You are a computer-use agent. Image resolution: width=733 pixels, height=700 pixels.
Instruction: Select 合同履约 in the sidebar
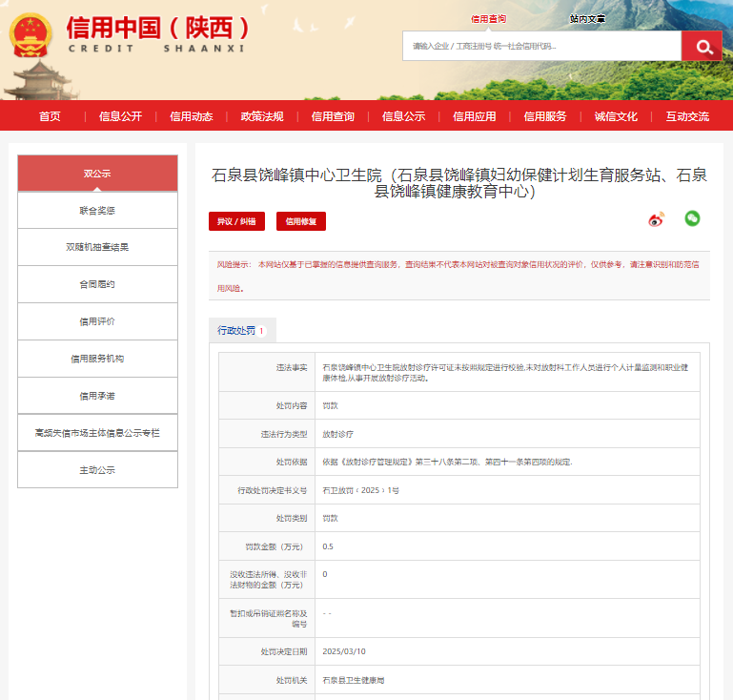point(97,284)
